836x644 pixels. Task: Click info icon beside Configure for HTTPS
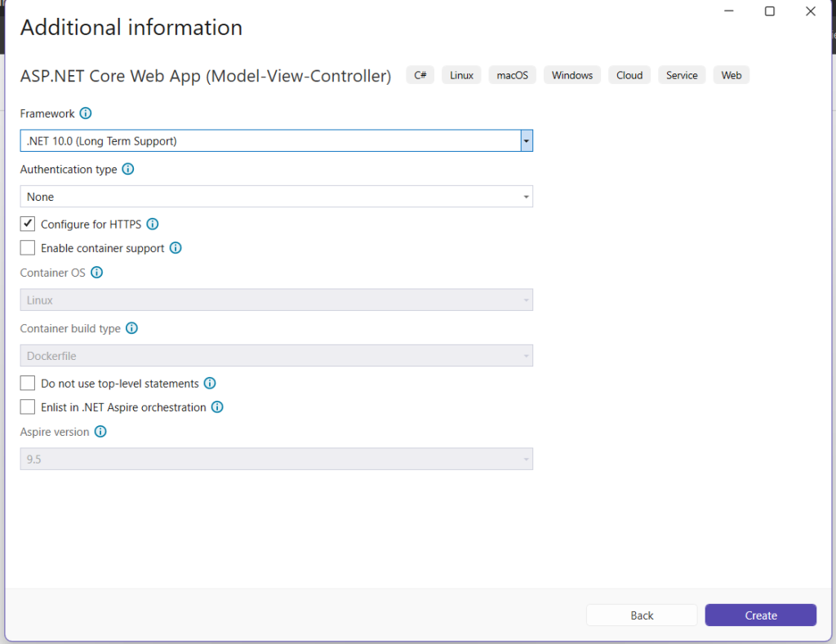pyautogui.click(x=152, y=224)
